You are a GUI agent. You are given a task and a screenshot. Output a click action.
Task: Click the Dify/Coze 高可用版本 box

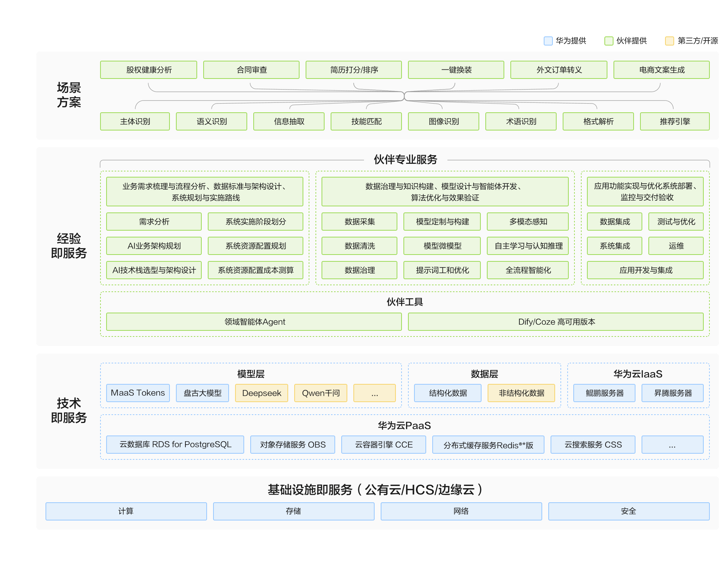click(556, 322)
